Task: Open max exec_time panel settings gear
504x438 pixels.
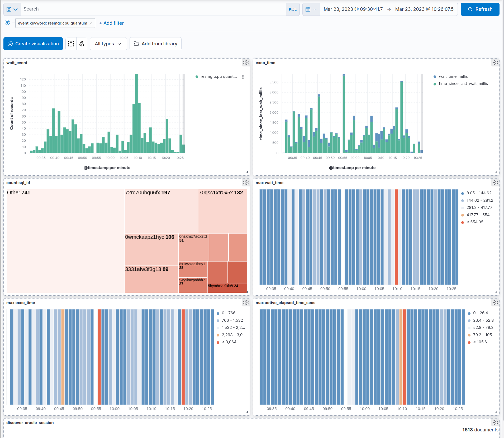Action: pyautogui.click(x=246, y=303)
